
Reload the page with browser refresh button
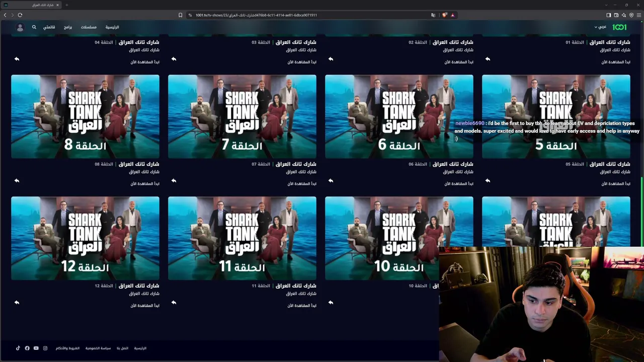20,15
